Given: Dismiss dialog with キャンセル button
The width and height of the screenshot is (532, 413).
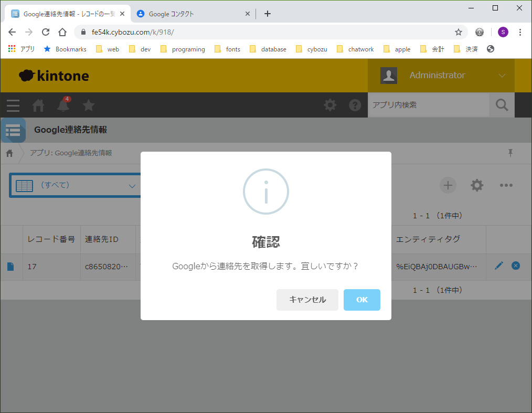Looking at the screenshot, I should (x=307, y=300).
